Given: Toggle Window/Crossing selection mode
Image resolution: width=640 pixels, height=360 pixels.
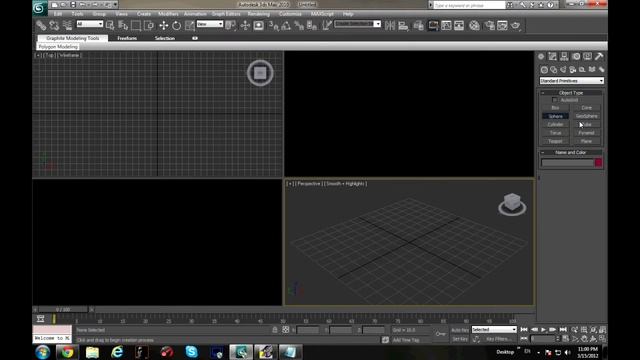Looking at the screenshot, I should tap(149, 25).
